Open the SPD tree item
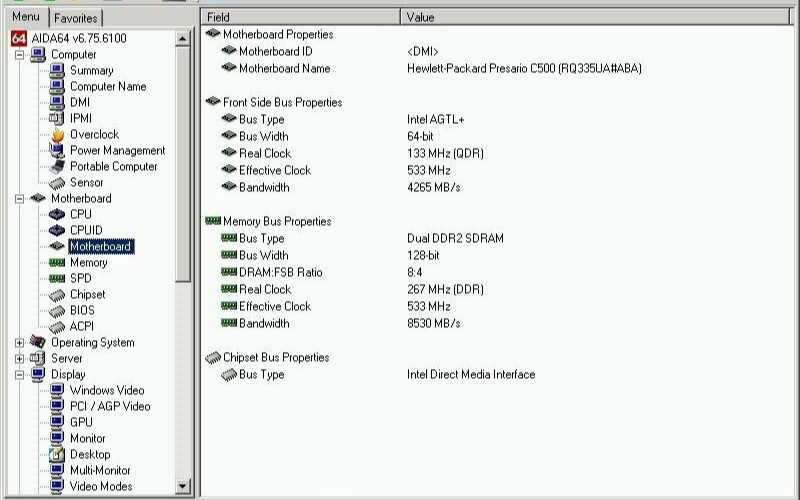 81,278
